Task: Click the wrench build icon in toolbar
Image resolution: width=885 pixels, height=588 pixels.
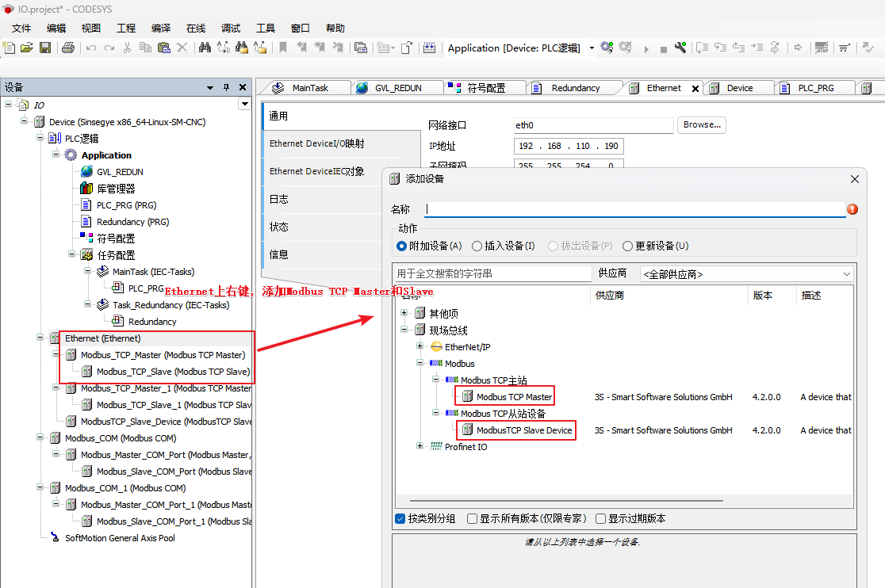Action: 680,48
